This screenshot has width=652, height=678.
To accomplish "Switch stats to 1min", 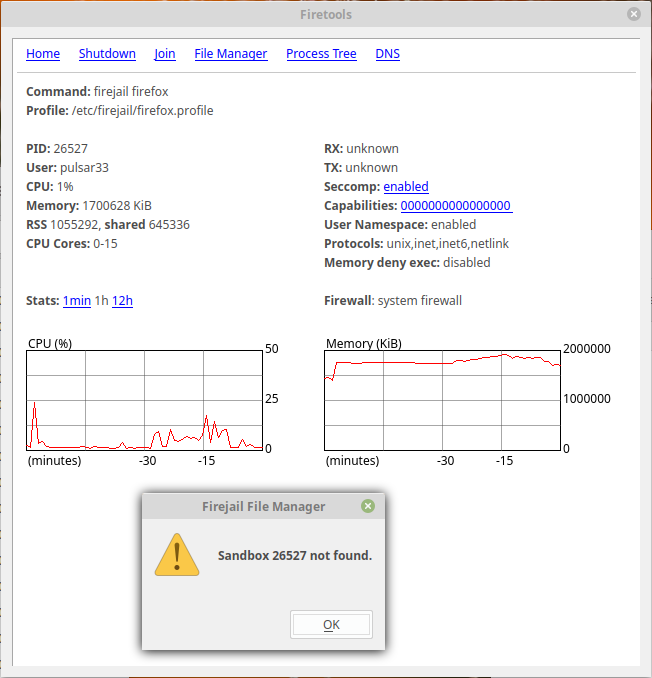I will 77,301.
